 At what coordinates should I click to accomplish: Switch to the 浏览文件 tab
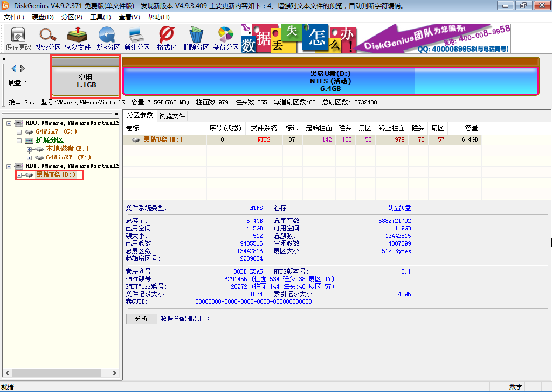click(x=172, y=116)
